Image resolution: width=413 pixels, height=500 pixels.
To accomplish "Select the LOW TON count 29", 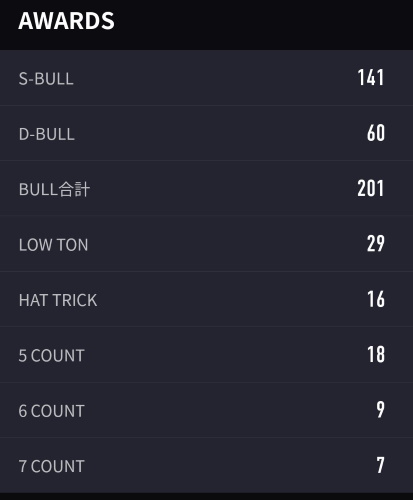I will click(x=376, y=244).
